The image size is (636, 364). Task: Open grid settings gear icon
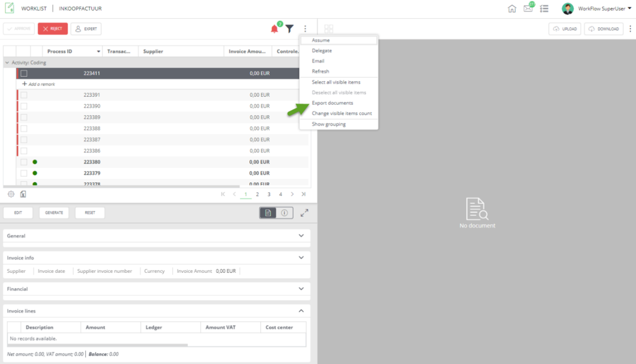pyautogui.click(x=11, y=194)
